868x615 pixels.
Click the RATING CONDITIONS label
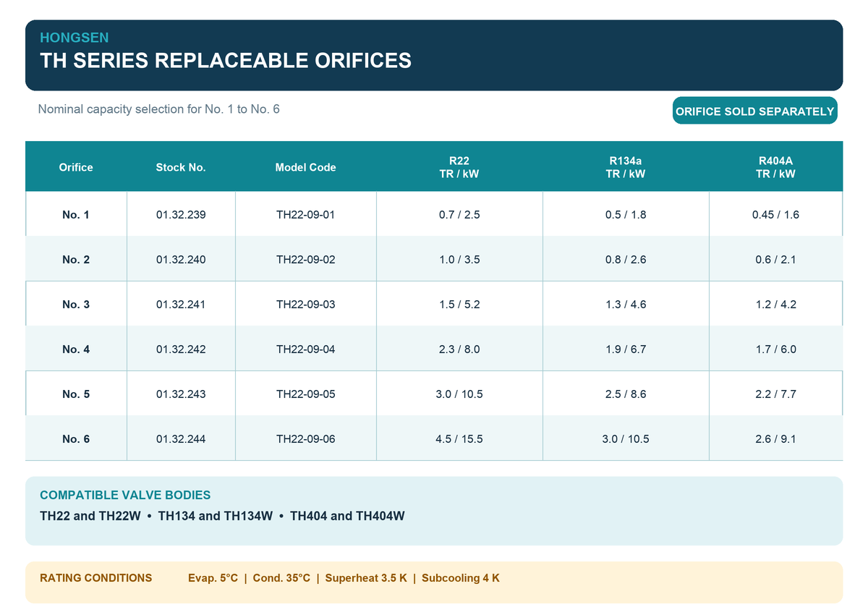pos(96,578)
